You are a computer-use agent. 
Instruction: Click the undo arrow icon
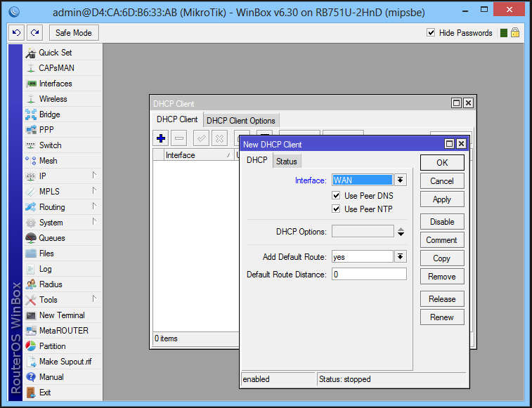16,33
